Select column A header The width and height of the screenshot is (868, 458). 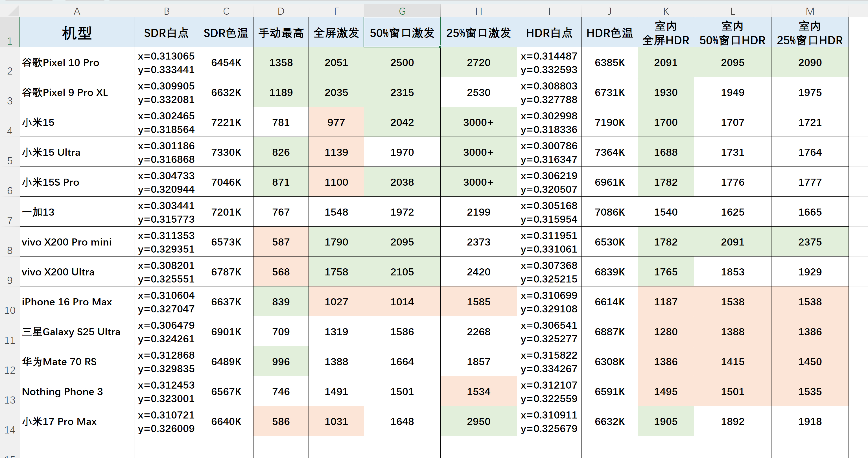[x=77, y=11]
